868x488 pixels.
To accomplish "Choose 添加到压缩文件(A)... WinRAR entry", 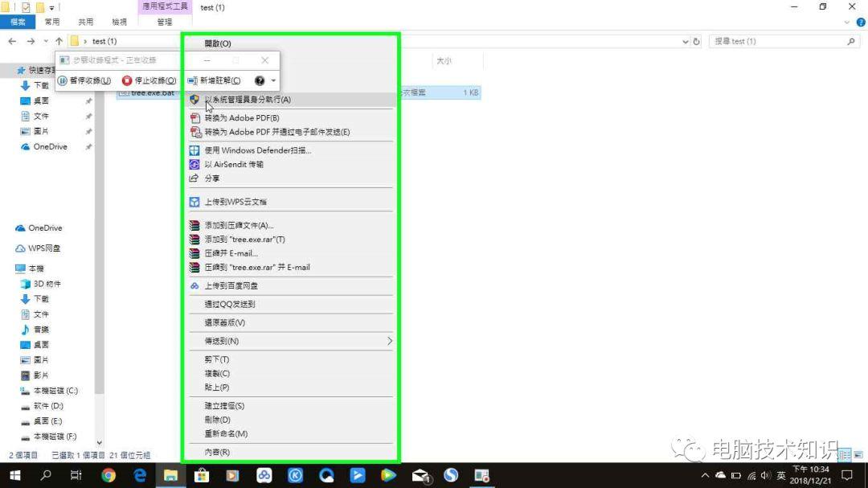I will pos(291,225).
